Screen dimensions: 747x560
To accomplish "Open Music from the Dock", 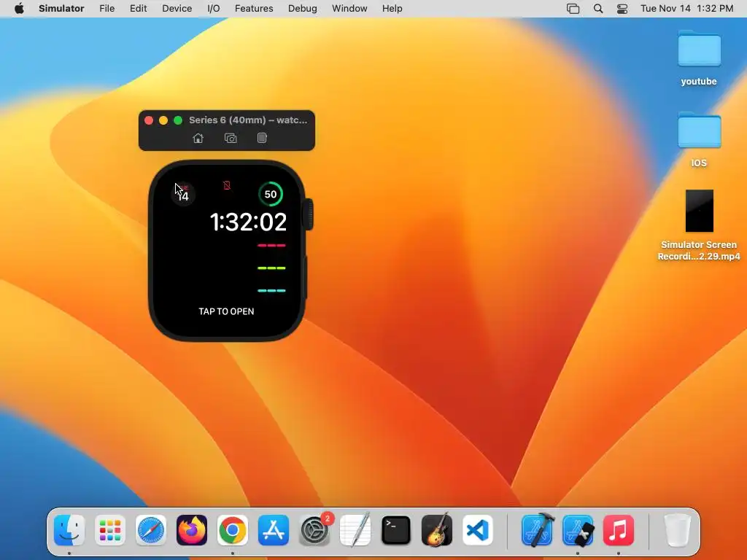I will pyautogui.click(x=619, y=530).
